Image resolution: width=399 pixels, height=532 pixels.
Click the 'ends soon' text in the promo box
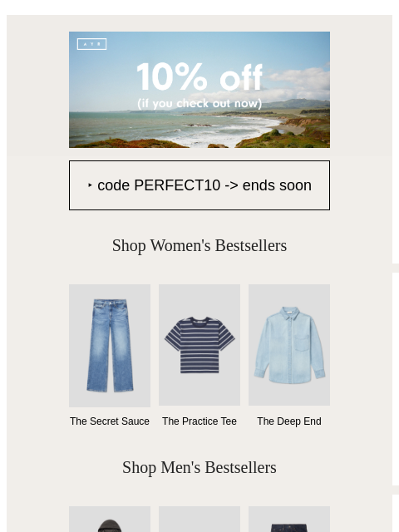click(277, 185)
